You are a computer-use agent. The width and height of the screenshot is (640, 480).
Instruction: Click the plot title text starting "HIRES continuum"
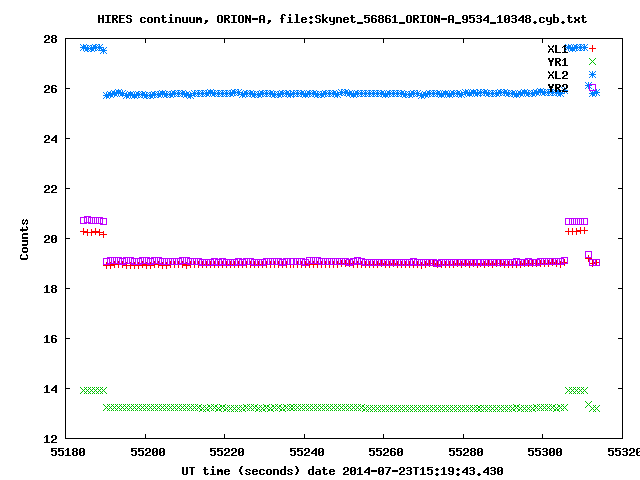click(x=342, y=19)
